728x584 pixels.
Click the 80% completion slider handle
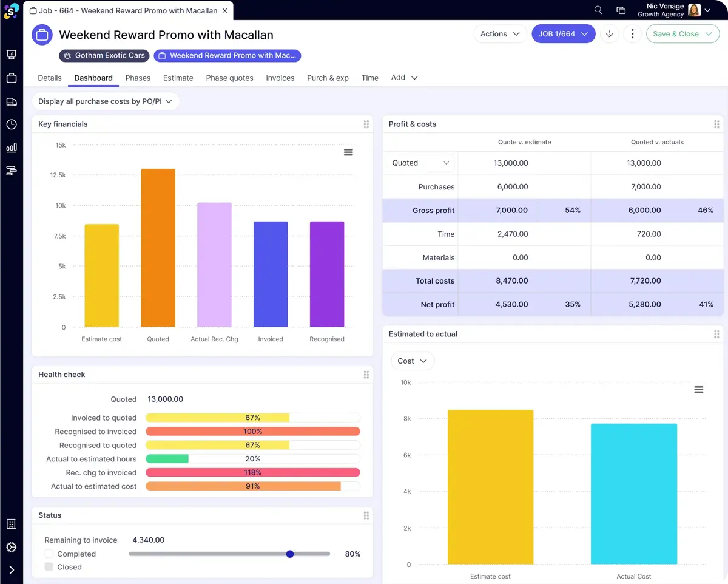290,554
